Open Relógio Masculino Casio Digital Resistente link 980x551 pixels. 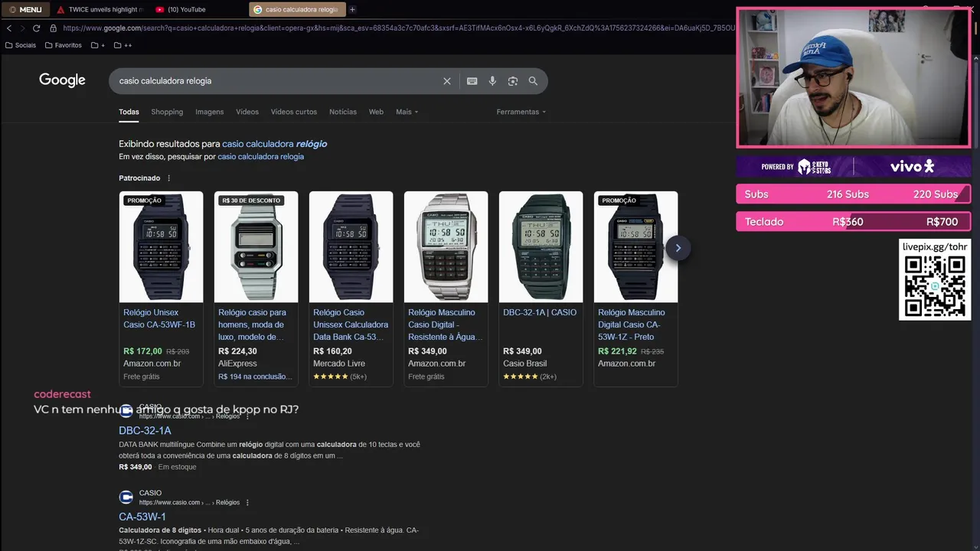point(444,324)
